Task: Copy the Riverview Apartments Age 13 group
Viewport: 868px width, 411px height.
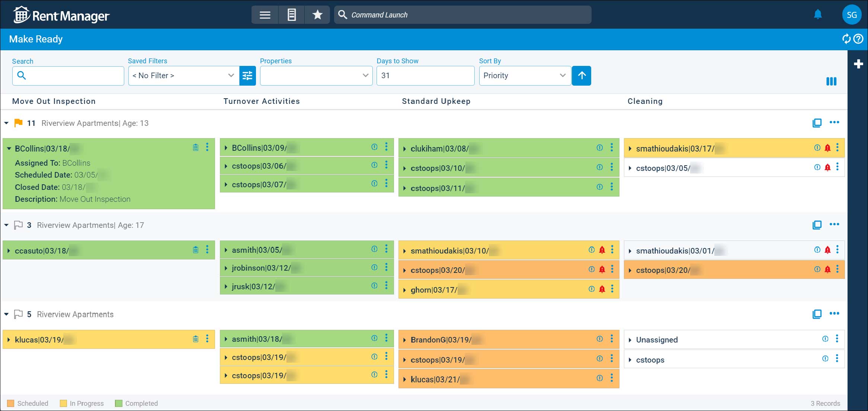Action: (817, 123)
